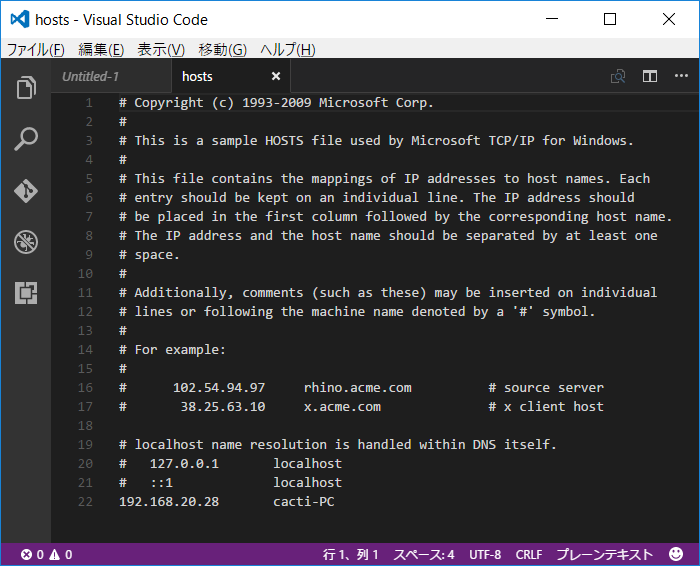Viewport: 700px width, 566px height.
Task: Click the errors count icon in status bar
Action: pos(26,554)
